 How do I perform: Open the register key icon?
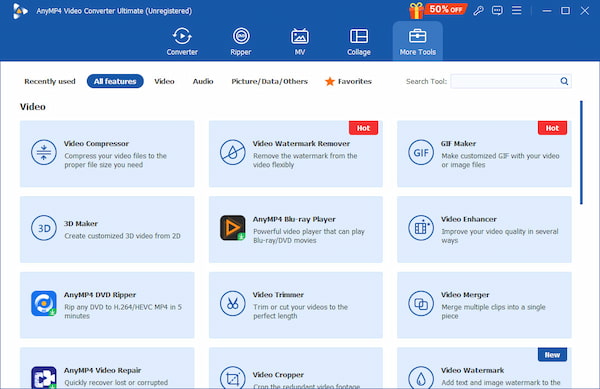point(478,11)
